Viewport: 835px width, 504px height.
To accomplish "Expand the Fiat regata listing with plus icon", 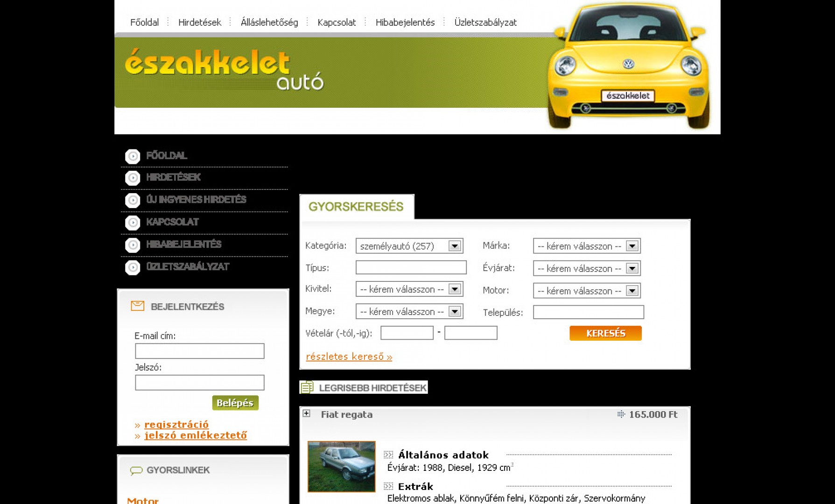I will (307, 413).
